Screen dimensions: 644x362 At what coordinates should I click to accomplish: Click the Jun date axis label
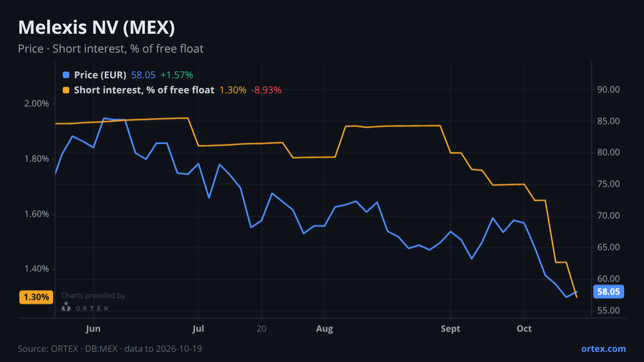[x=93, y=328]
